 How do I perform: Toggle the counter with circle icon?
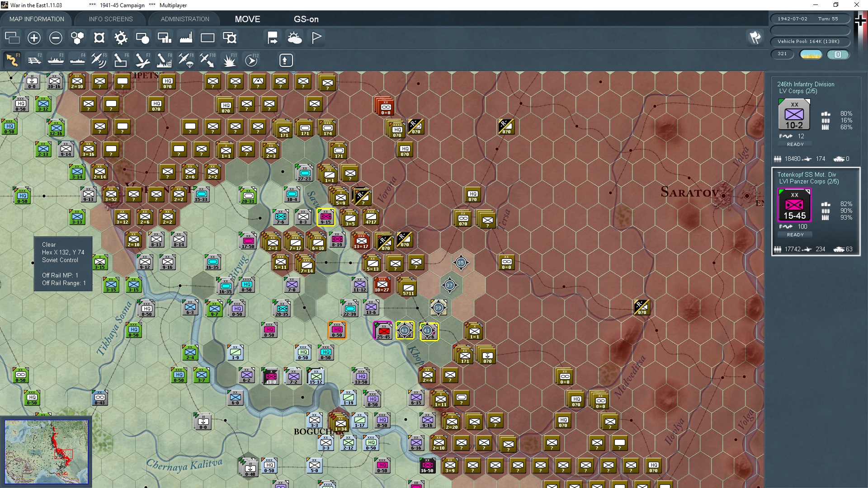(x=142, y=38)
